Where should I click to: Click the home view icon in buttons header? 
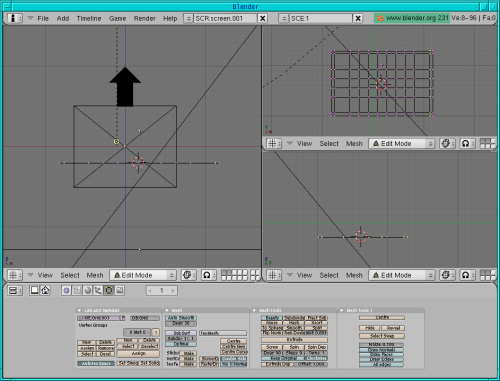(x=45, y=291)
